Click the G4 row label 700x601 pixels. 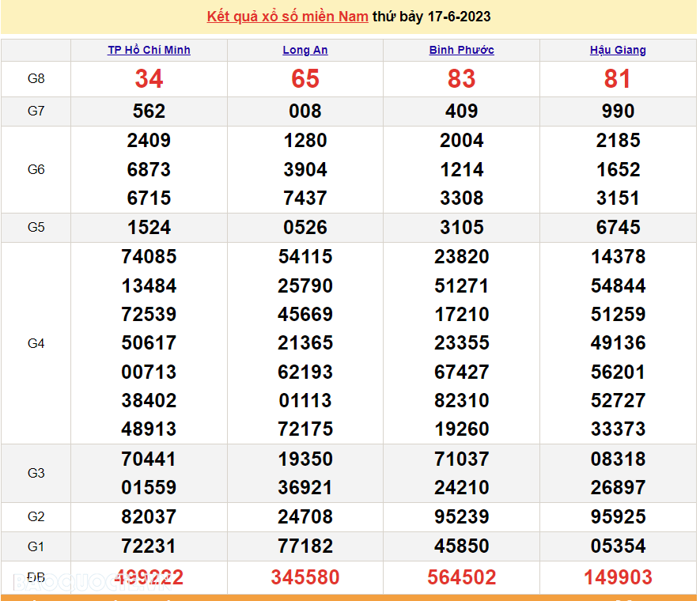(x=36, y=343)
